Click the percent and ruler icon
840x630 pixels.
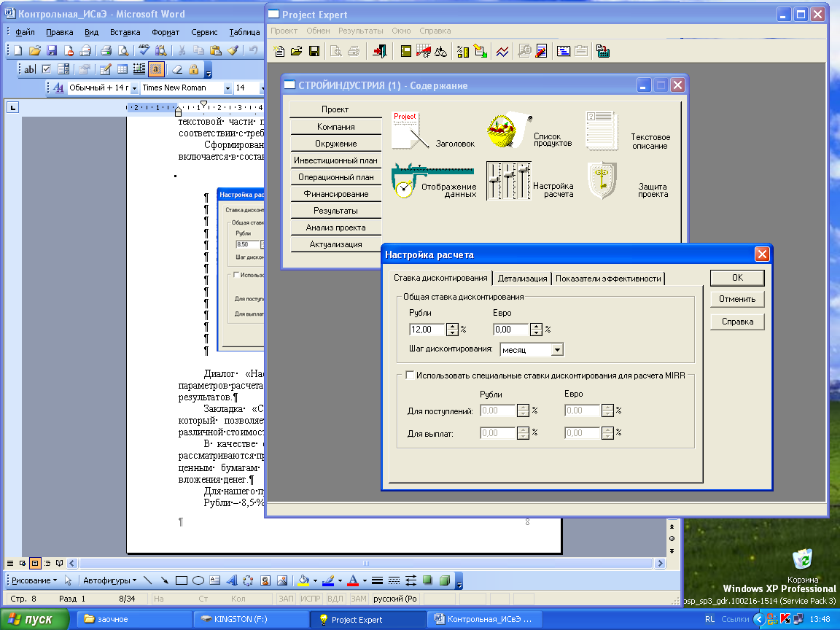[x=463, y=52]
